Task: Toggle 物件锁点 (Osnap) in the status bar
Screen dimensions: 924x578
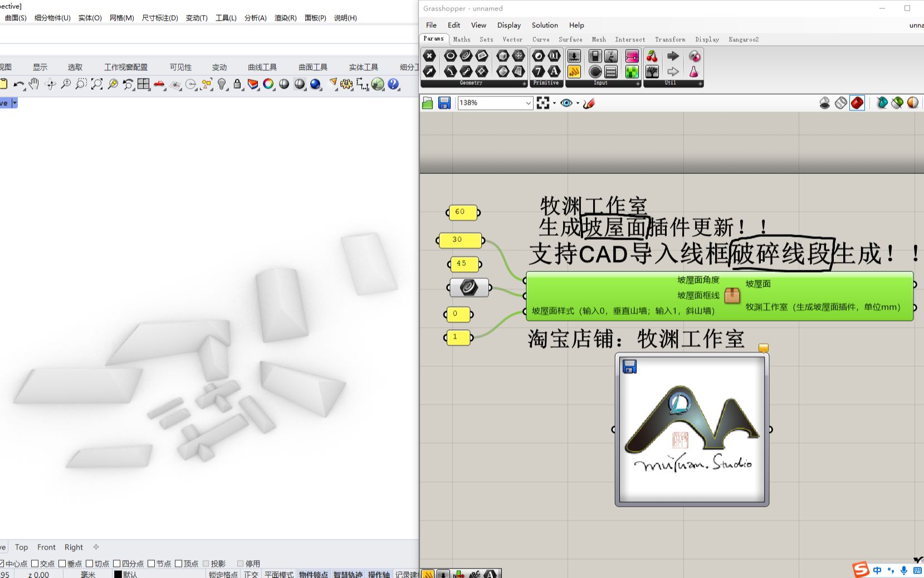Action: (x=313, y=574)
